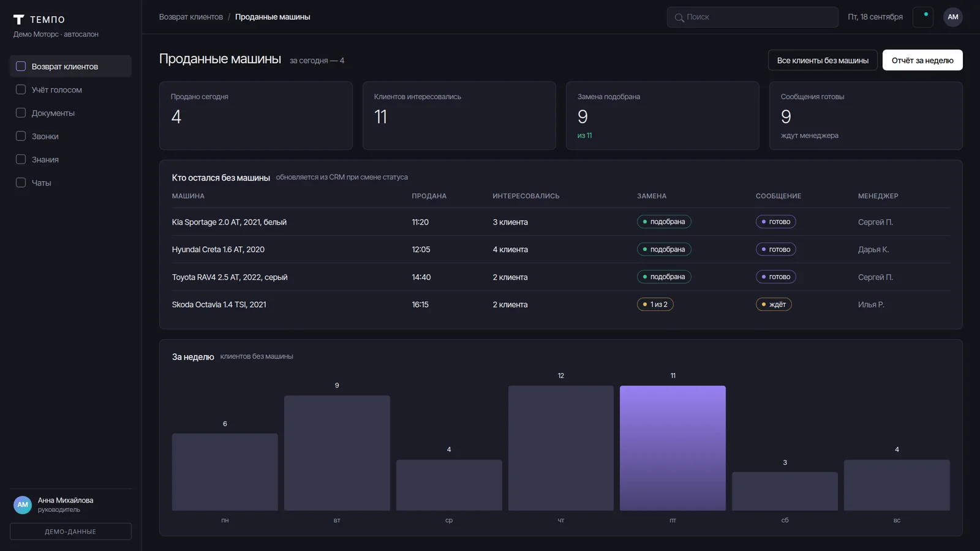Click the 3 клиента cell
The height and width of the screenshot is (551, 980).
[510, 222]
